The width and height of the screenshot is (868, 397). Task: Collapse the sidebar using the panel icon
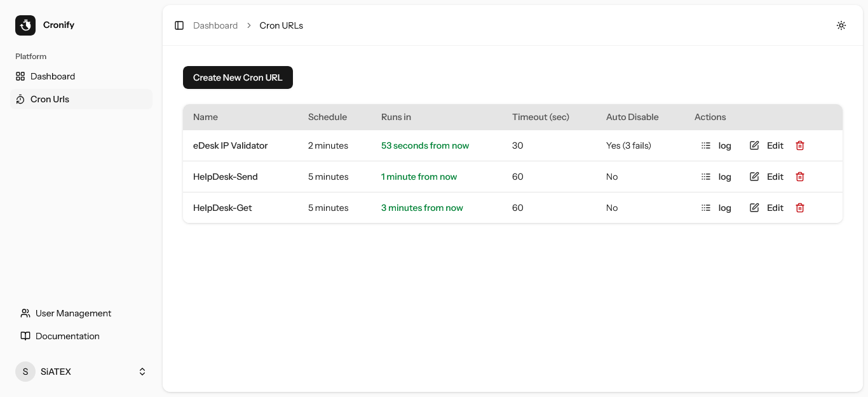tap(179, 25)
